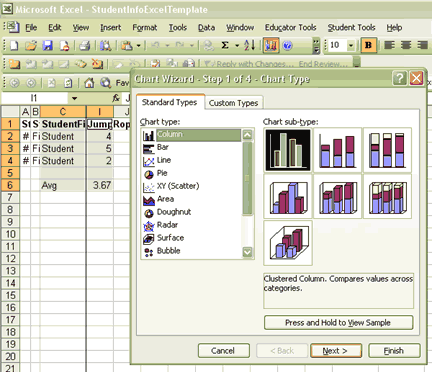Click the insert function fx icon
433x373 pixels.
pos(116,98)
